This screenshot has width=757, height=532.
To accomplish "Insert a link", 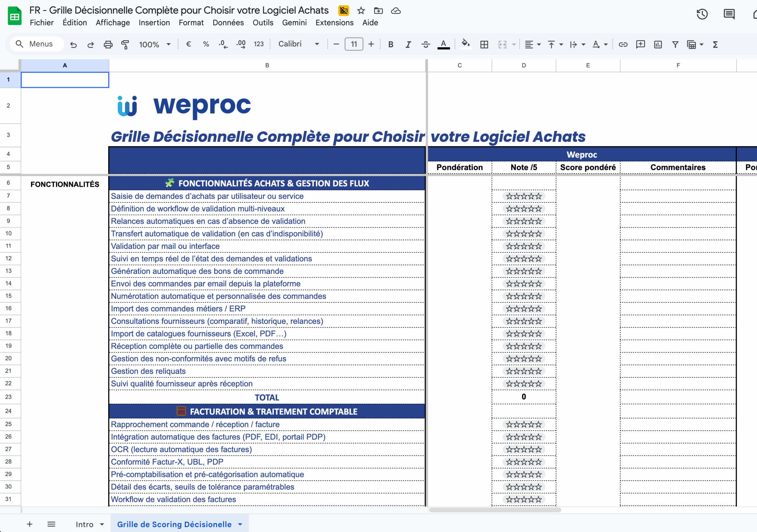I will pyautogui.click(x=623, y=44).
